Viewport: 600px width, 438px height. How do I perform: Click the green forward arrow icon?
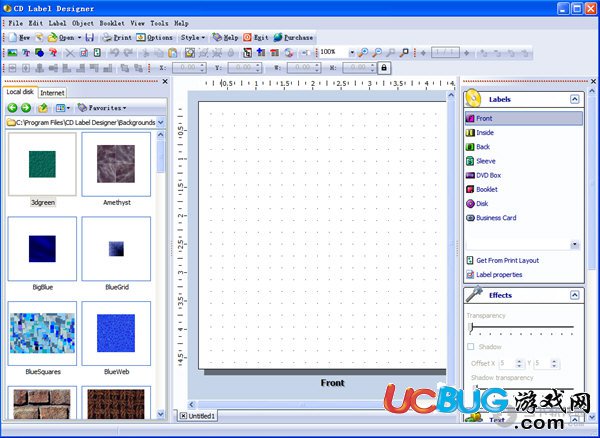pos(26,108)
